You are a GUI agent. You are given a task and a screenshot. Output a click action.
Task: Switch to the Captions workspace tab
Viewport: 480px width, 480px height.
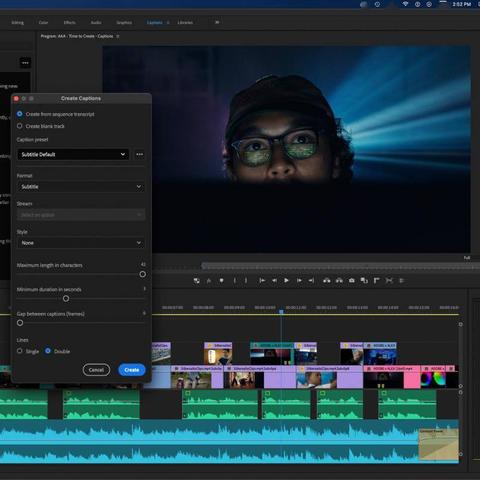coord(155,22)
